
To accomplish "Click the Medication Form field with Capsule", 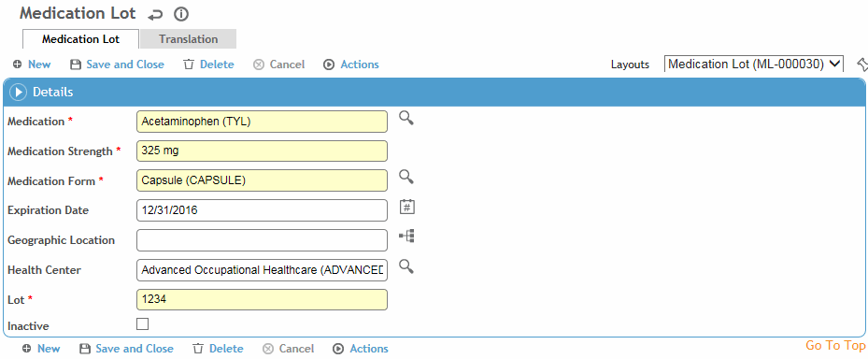I will click(262, 180).
